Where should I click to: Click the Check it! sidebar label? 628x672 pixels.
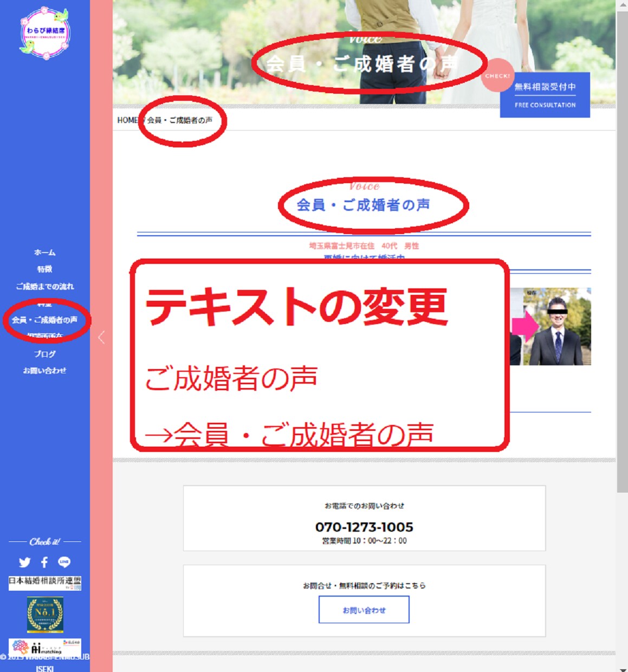pyautogui.click(x=45, y=541)
